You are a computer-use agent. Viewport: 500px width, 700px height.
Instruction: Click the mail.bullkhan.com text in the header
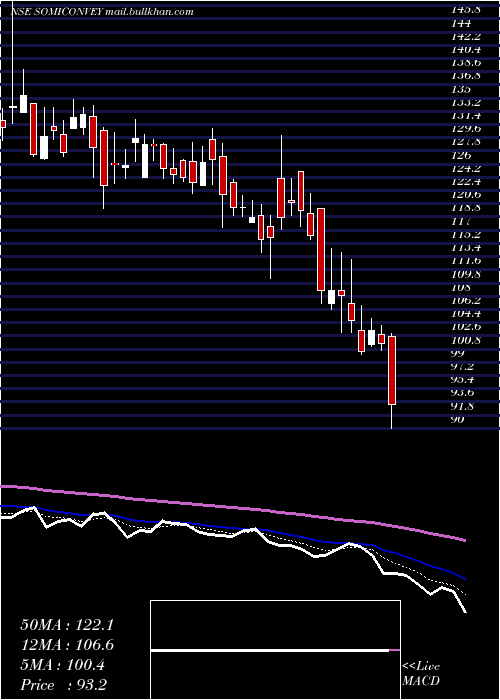coord(150,12)
